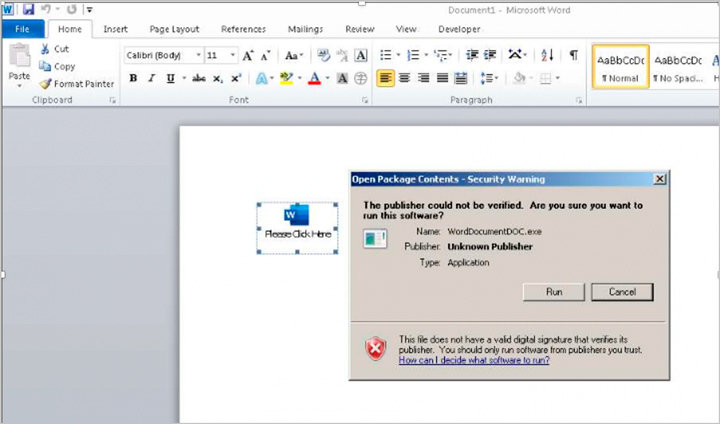The image size is (720, 424).
Task: Close the Security Warning dialog
Action: [x=659, y=179]
